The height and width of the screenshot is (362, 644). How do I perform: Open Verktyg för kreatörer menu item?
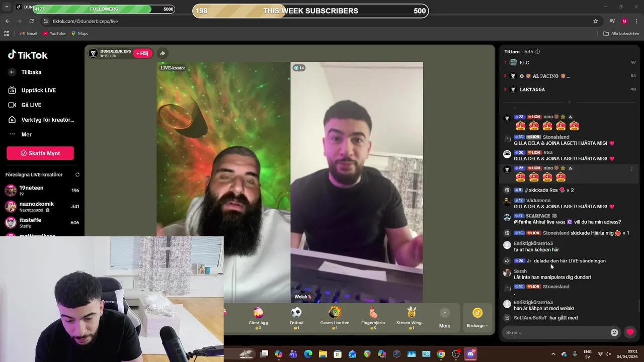coord(41,120)
